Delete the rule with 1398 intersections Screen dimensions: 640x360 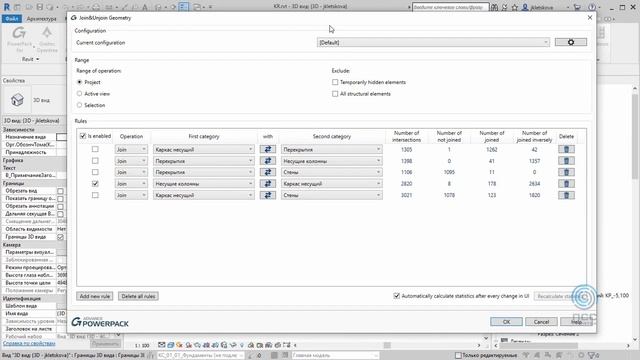point(566,161)
